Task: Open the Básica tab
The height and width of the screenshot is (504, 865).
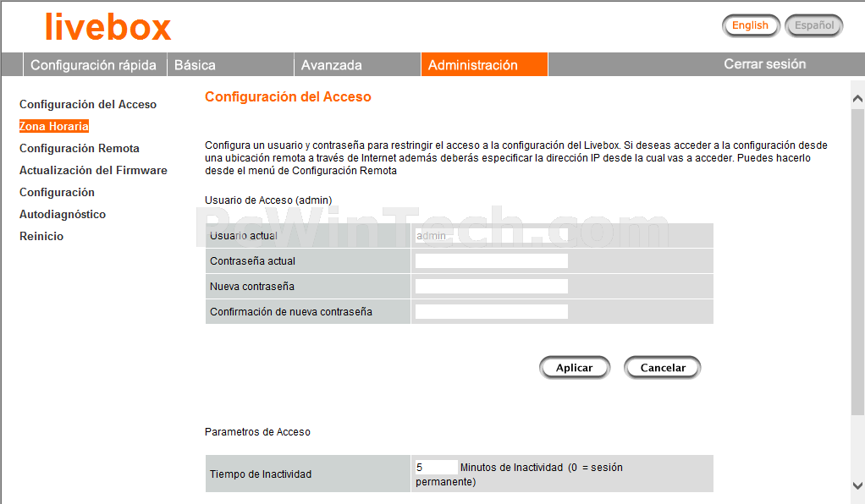Action: click(x=230, y=64)
